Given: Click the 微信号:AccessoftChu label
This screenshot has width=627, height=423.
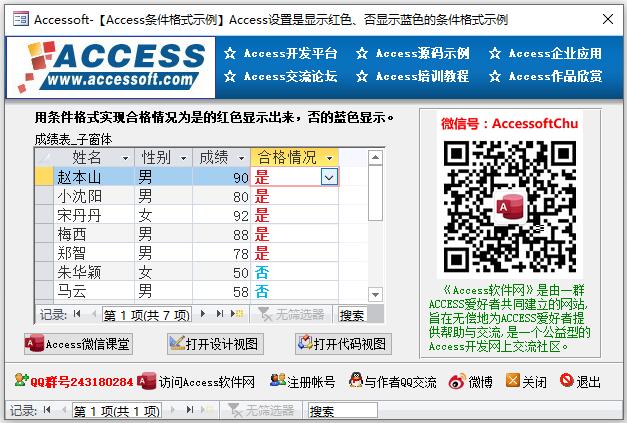Looking at the screenshot, I should point(510,124).
